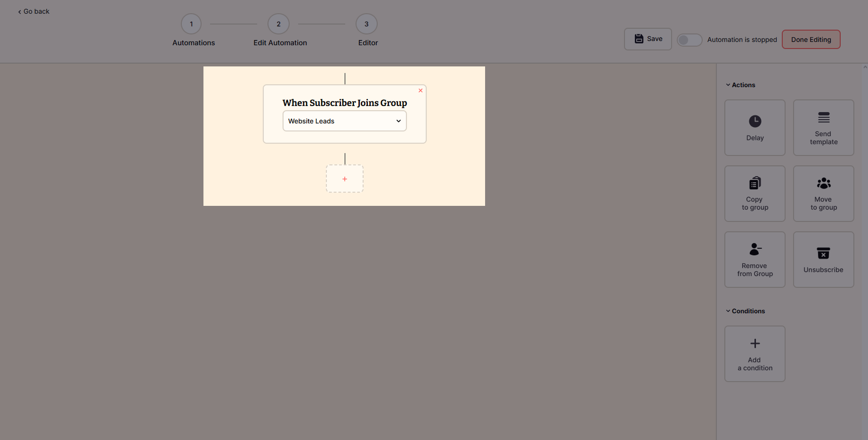
Task: Click the Done Editing button
Action: click(811, 40)
